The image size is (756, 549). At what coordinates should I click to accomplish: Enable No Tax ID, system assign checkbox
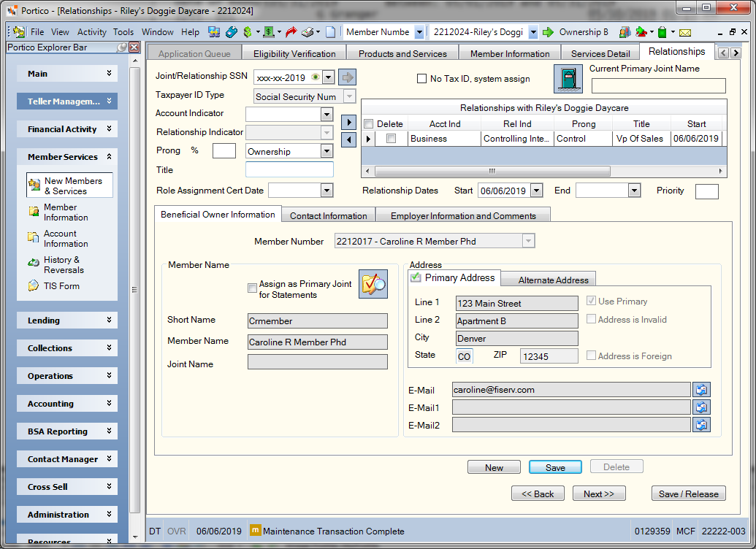pos(421,79)
